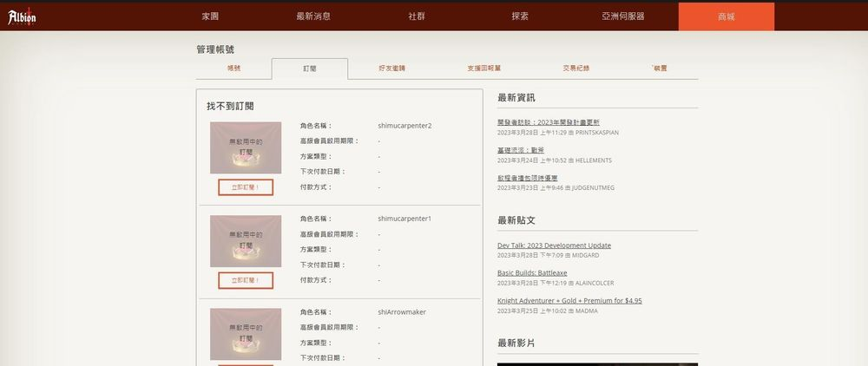The width and height of the screenshot is (868, 366).
Task: Open the 開發者訪談 2023 news link
Action: [548, 122]
